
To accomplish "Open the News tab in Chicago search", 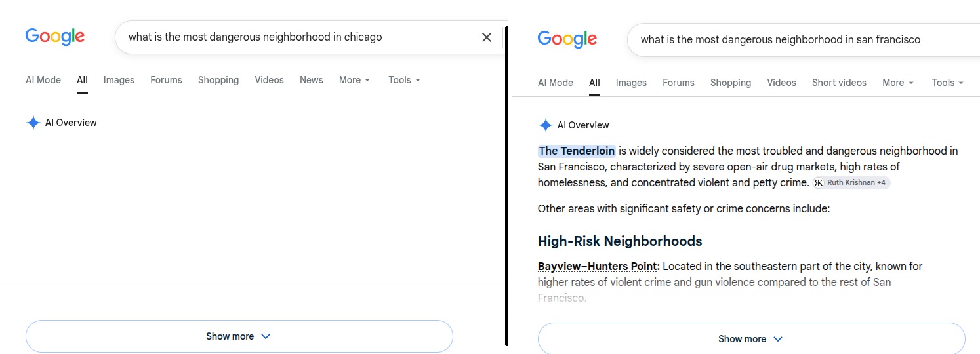I will click(x=312, y=80).
